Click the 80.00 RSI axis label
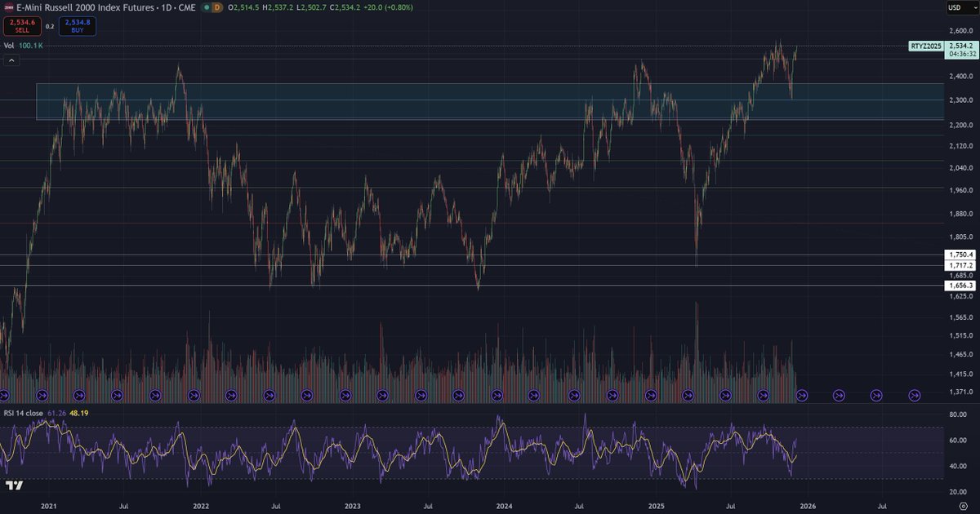The height and width of the screenshot is (514, 980). (x=956, y=414)
